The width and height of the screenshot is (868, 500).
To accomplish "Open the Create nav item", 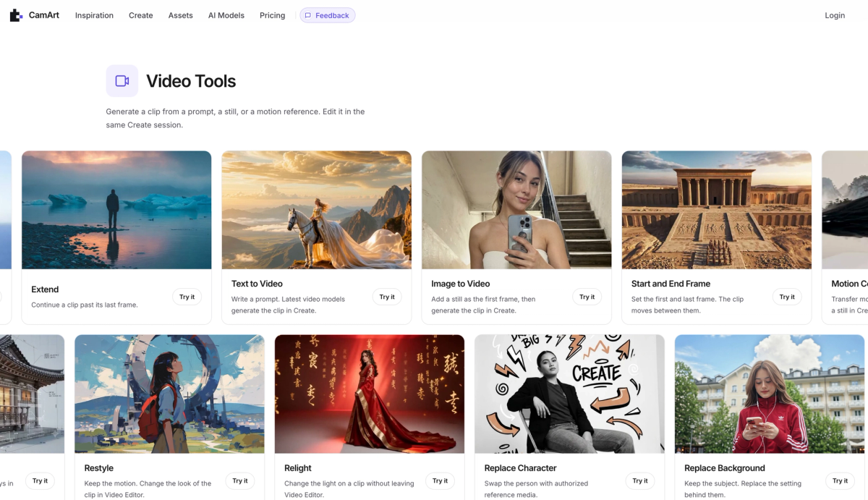I will point(141,15).
